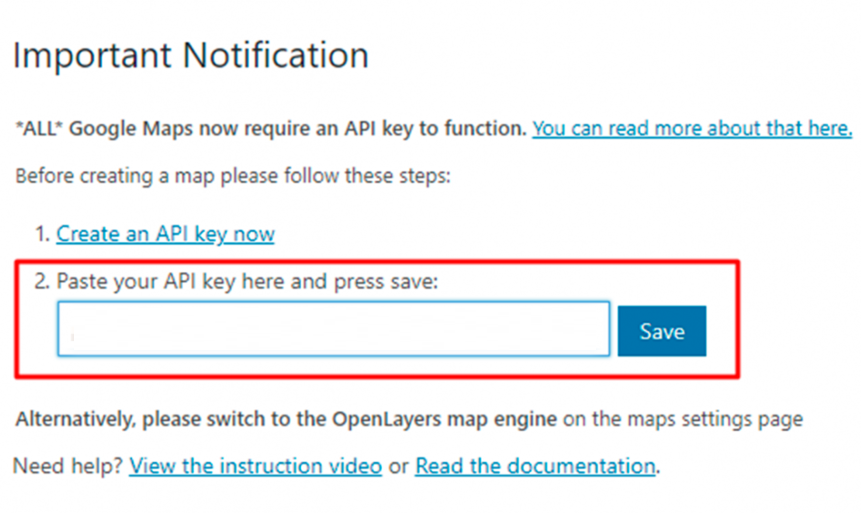The width and height of the screenshot is (861, 513).
Task: Click the blue Save button
Action: [x=662, y=331]
